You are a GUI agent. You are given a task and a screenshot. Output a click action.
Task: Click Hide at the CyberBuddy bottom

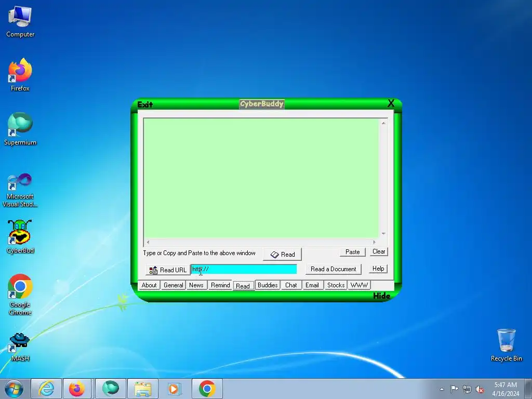click(381, 296)
